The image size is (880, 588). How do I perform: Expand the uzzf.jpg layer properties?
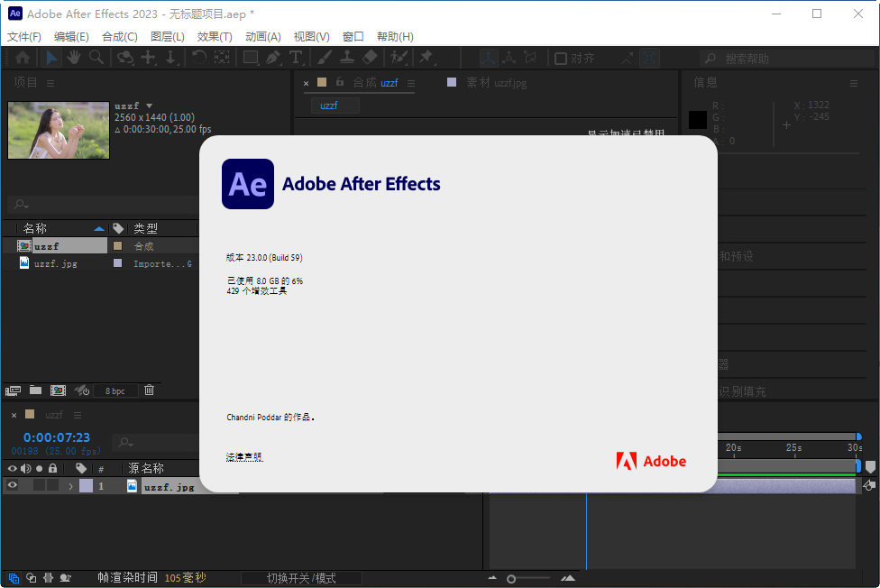click(x=70, y=486)
